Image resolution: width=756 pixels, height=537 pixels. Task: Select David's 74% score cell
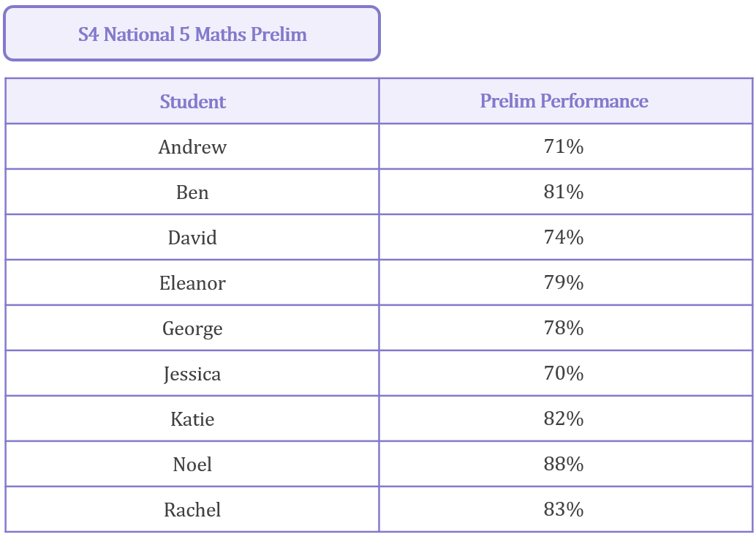(x=564, y=238)
